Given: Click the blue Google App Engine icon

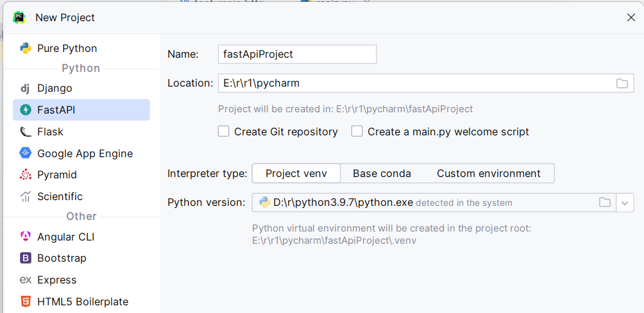Looking at the screenshot, I should (x=26, y=154).
